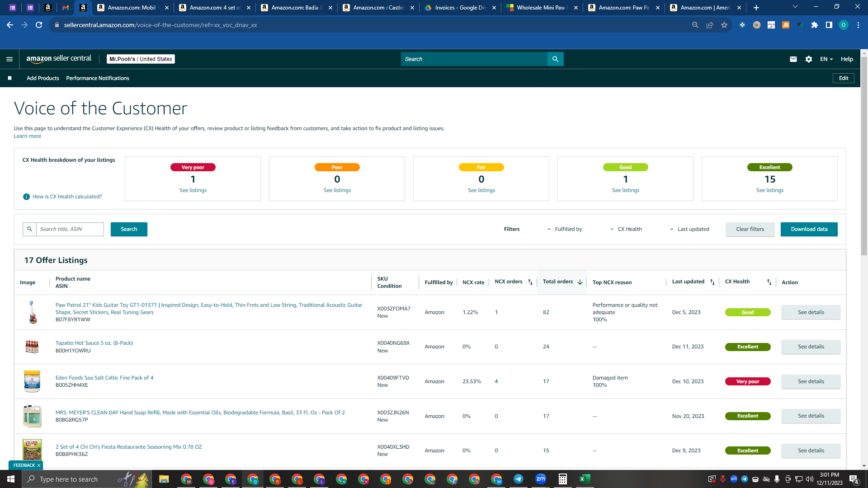Go back with the browser back arrow

click(x=10, y=25)
